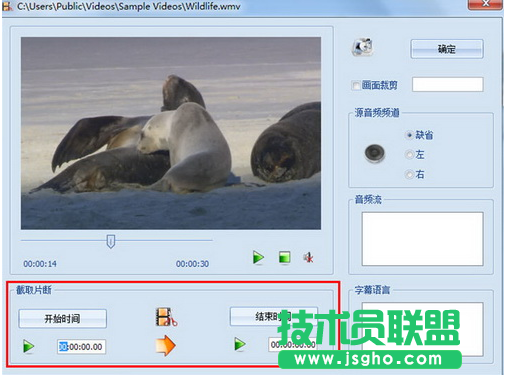Select the 右 audio channel option

pyautogui.click(x=409, y=174)
